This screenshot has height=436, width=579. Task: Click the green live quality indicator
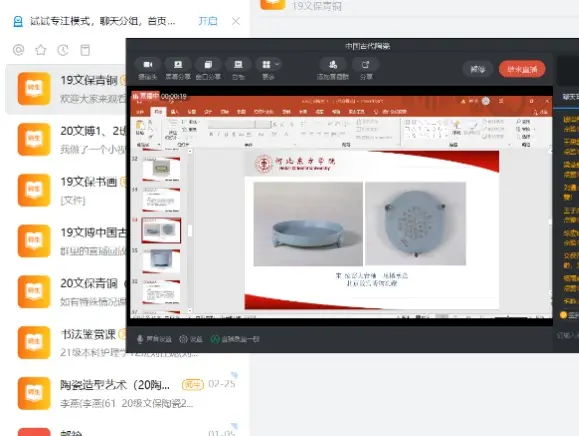(215, 339)
